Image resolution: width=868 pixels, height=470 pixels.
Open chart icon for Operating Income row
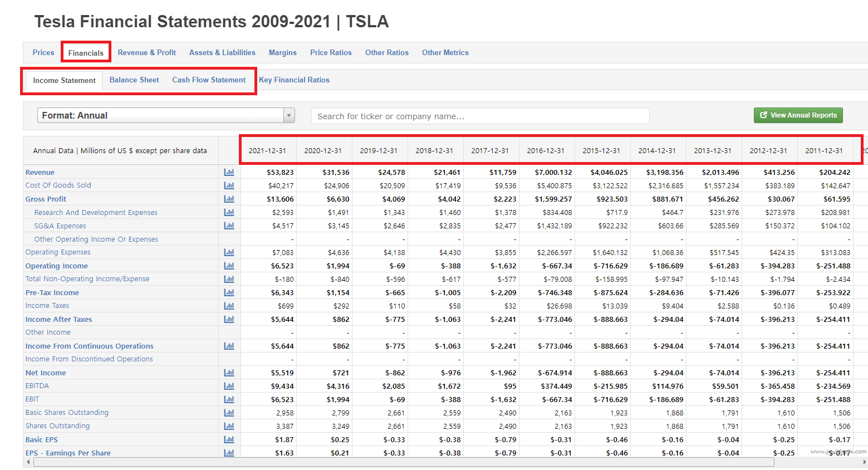(229, 266)
